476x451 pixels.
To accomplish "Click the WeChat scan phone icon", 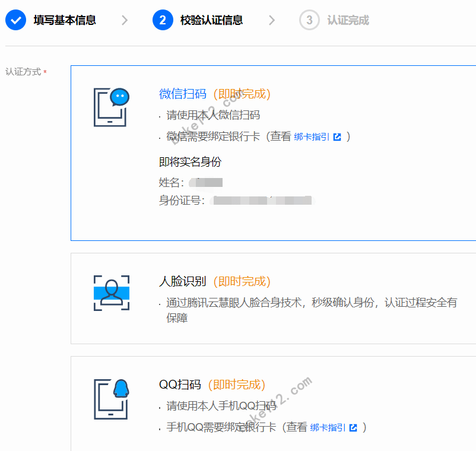I will coord(112,107).
